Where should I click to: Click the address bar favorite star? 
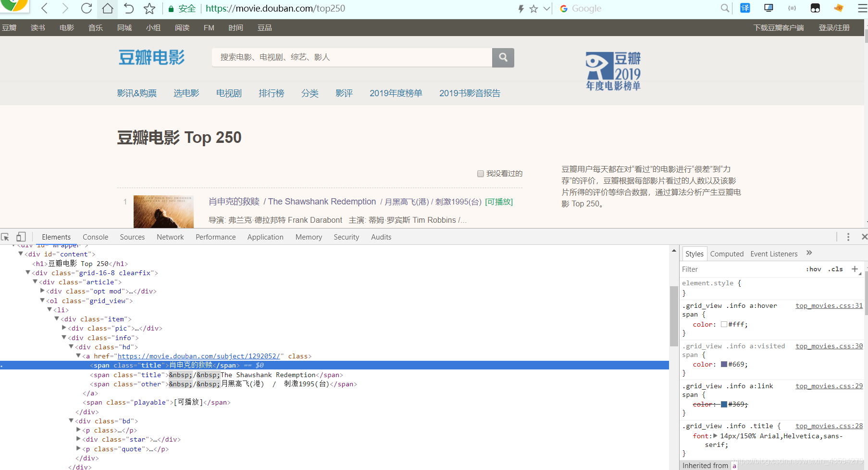533,9
